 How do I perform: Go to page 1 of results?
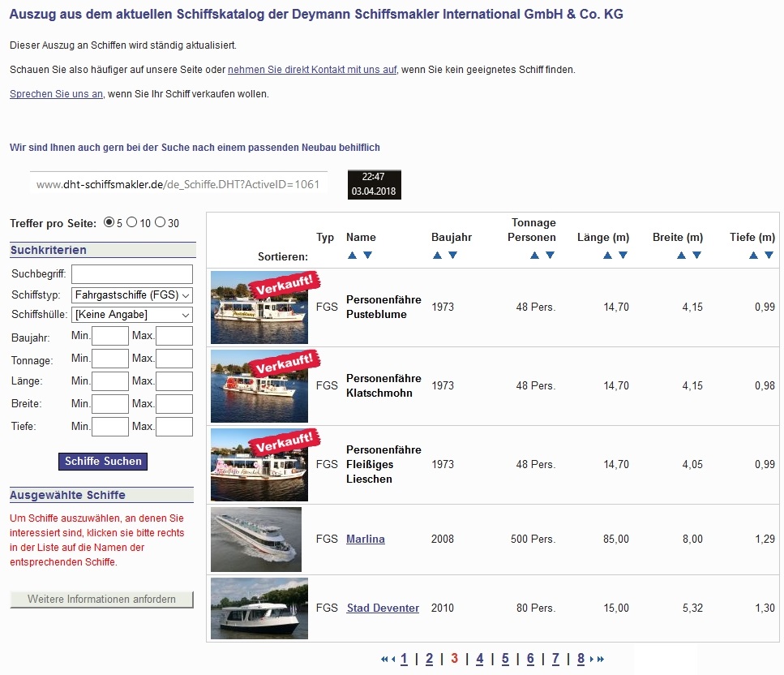(404, 659)
